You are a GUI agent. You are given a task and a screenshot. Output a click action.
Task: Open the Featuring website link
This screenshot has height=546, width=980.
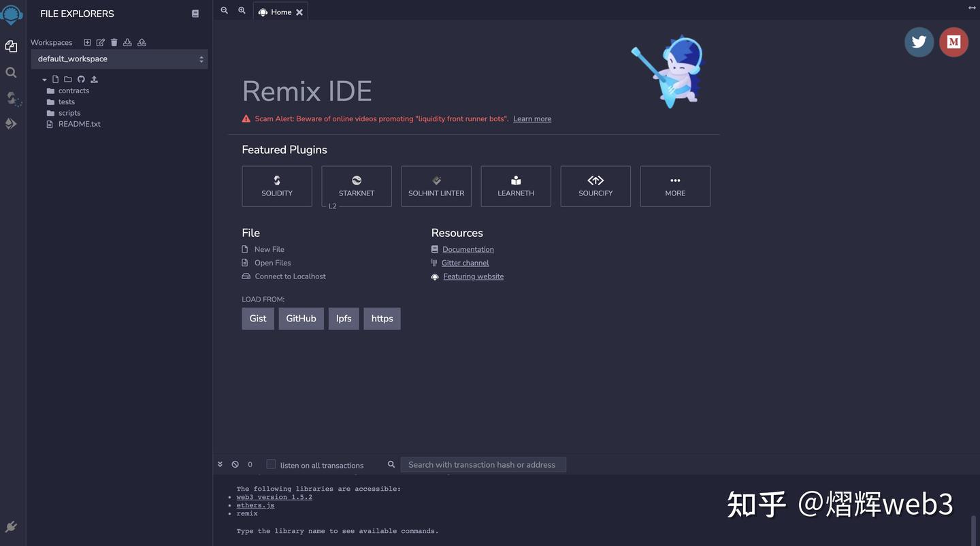tap(474, 276)
